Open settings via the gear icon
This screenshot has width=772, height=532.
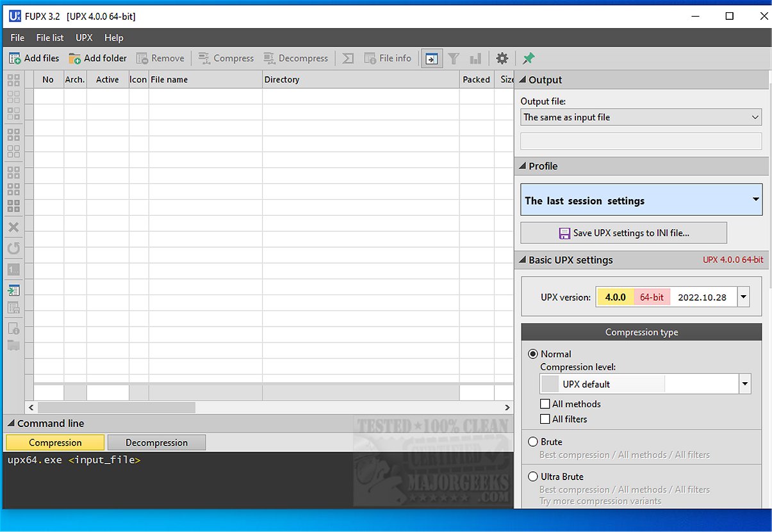point(502,58)
